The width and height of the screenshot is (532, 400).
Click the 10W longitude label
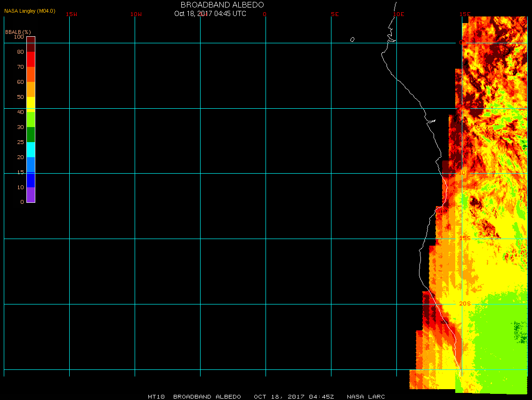click(x=136, y=14)
